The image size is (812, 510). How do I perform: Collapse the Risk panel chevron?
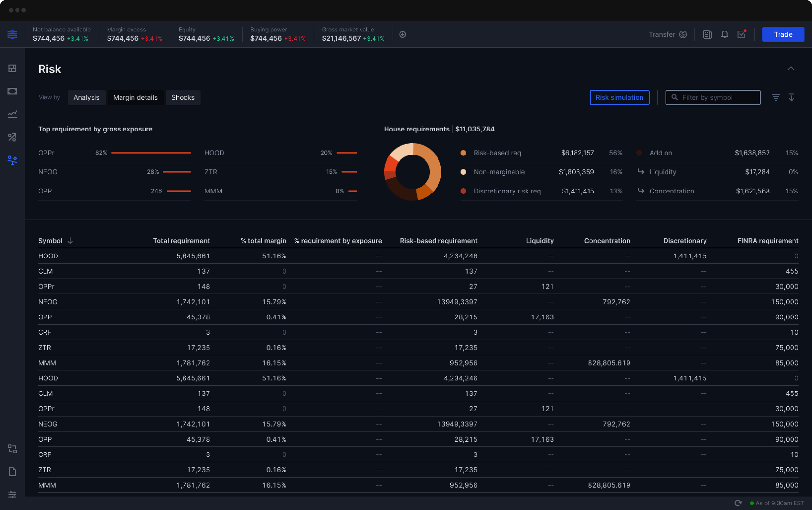click(x=792, y=69)
